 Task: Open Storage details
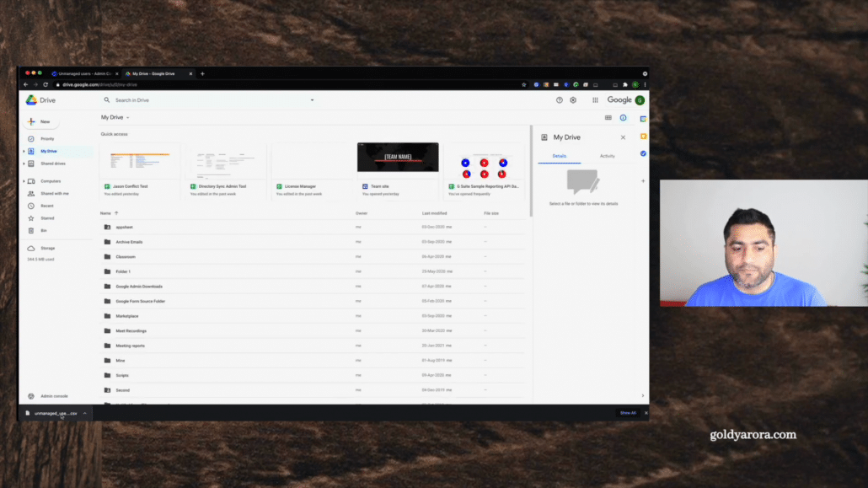pos(47,248)
